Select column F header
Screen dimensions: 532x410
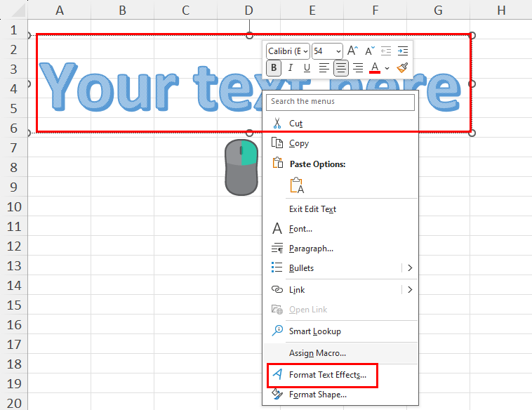coord(375,11)
